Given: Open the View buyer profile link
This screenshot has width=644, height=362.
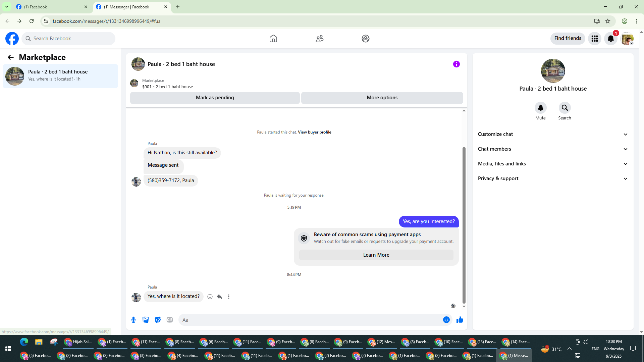Looking at the screenshot, I should click(x=314, y=132).
